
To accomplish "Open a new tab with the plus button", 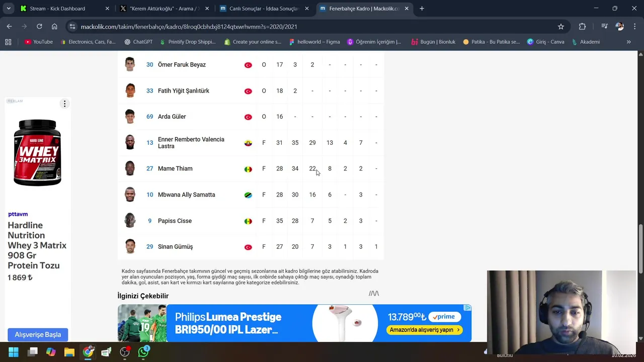I will (422, 9).
